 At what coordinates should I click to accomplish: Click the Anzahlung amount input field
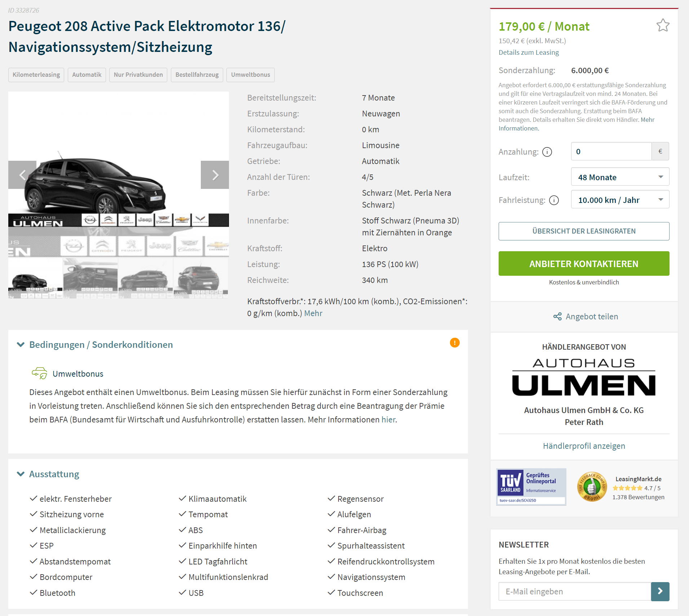pyautogui.click(x=611, y=151)
